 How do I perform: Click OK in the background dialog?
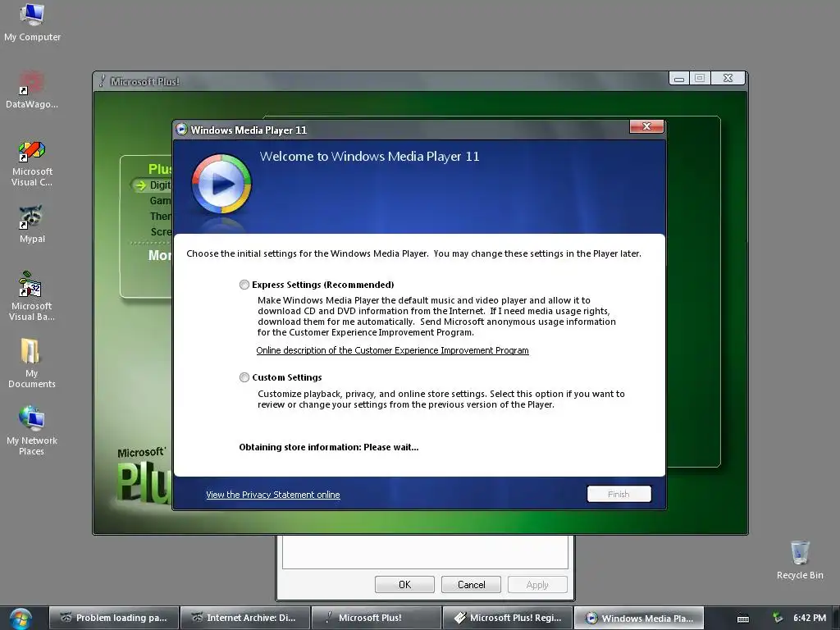(x=404, y=584)
